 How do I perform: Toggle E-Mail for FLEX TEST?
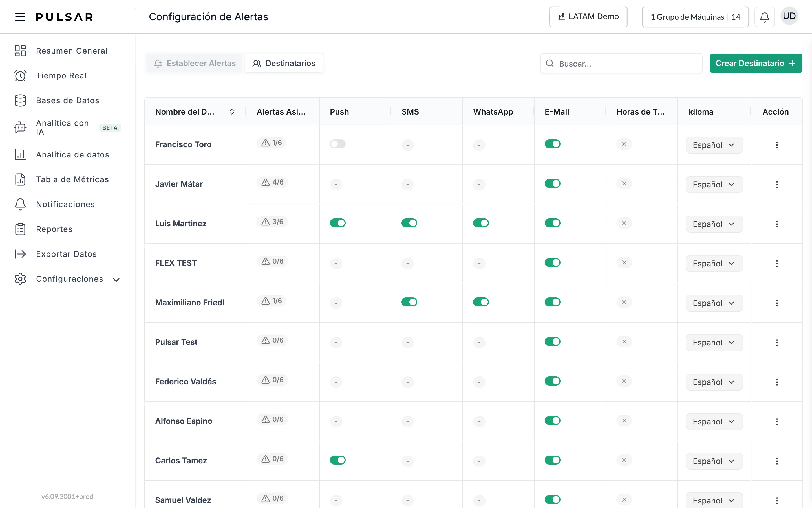tap(552, 262)
